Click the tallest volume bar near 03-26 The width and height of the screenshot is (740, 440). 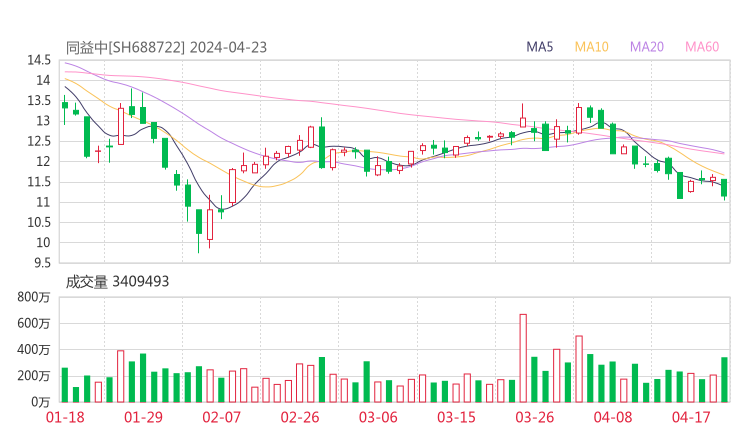click(523, 358)
